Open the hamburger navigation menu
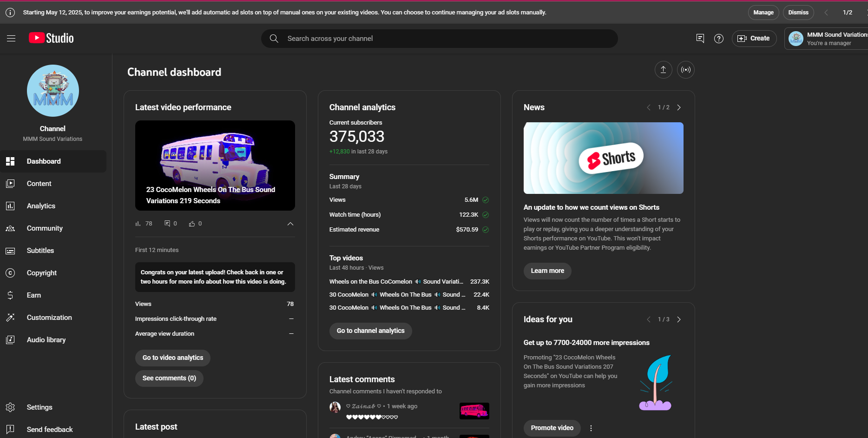Viewport: 868px width, 438px height. pos(11,39)
